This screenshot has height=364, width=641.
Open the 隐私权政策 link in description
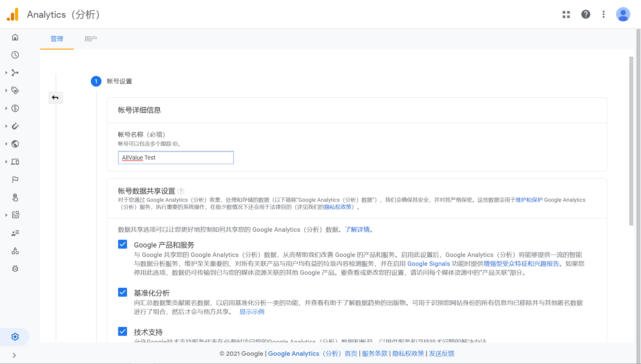[338, 207]
